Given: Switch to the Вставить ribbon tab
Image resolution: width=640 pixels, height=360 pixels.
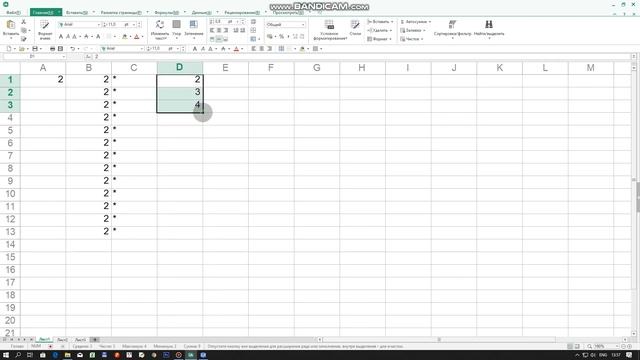Looking at the screenshot, I should pos(77,13).
